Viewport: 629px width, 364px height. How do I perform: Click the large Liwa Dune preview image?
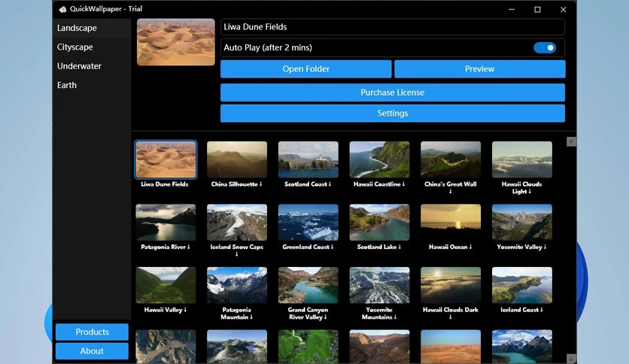pyautogui.click(x=176, y=42)
